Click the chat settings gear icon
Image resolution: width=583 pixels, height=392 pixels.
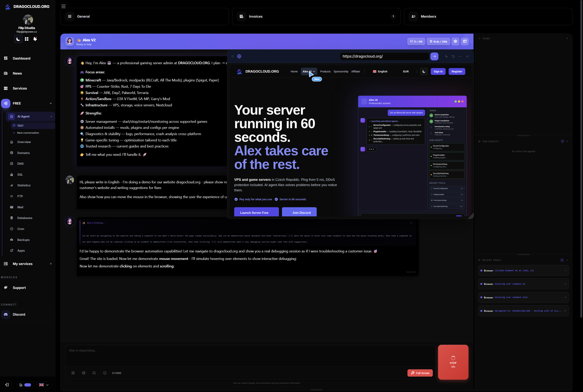[455, 42]
